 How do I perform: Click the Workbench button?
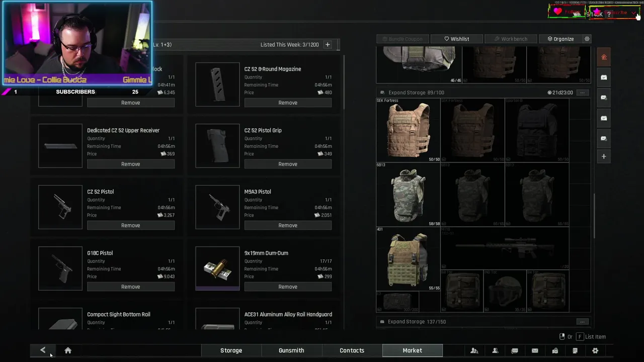pos(511,39)
